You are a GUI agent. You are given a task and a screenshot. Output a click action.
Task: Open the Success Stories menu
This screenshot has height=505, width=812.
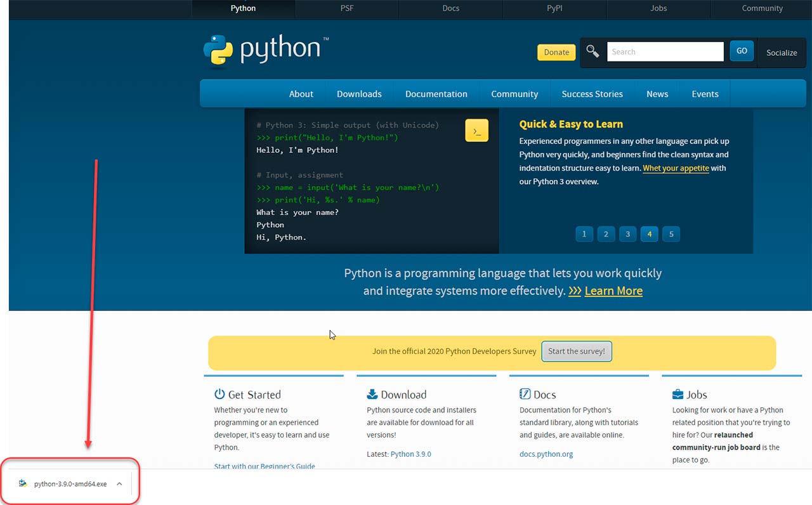pyautogui.click(x=593, y=94)
